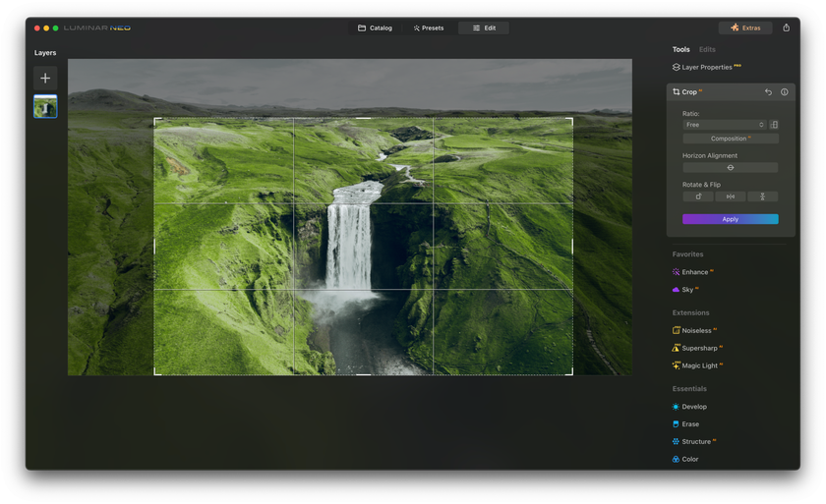Switch to the Edits panel tab
Image resolution: width=826 pixels, height=504 pixels.
(x=707, y=49)
